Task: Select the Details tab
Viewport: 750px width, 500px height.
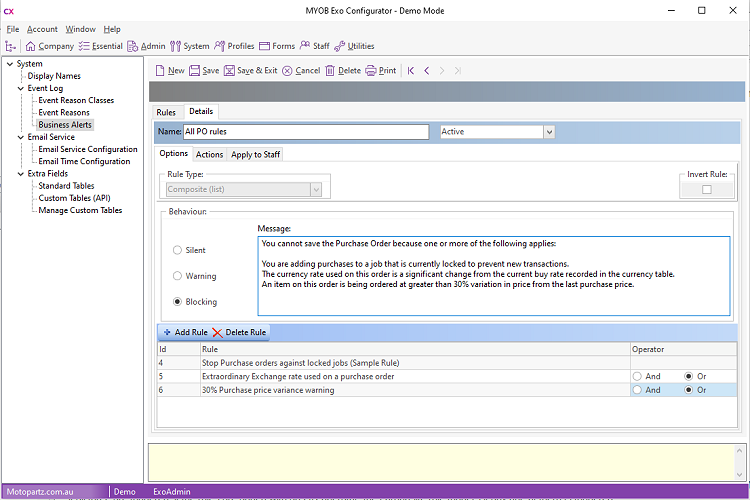Action: pyautogui.click(x=201, y=111)
